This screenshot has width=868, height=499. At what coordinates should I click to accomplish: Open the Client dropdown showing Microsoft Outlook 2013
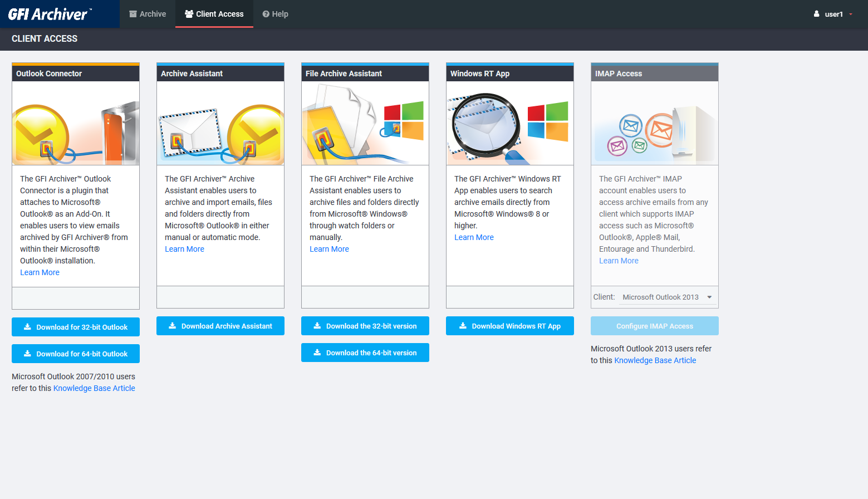click(x=667, y=297)
